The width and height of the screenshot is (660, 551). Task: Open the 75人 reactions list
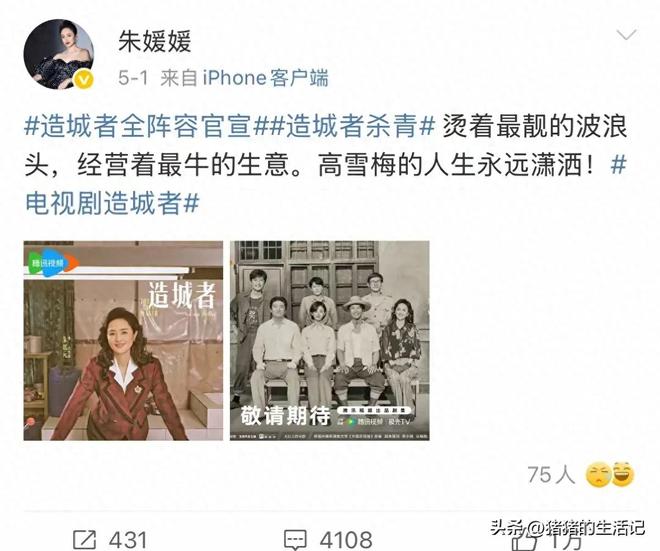tap(551, 474)
